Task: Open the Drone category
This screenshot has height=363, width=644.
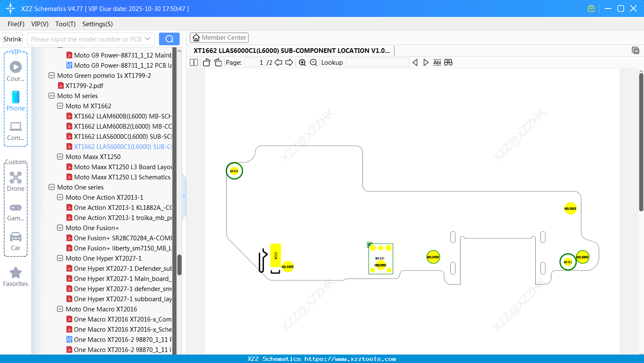Action: pyautogui.click(x=16, y=181)
